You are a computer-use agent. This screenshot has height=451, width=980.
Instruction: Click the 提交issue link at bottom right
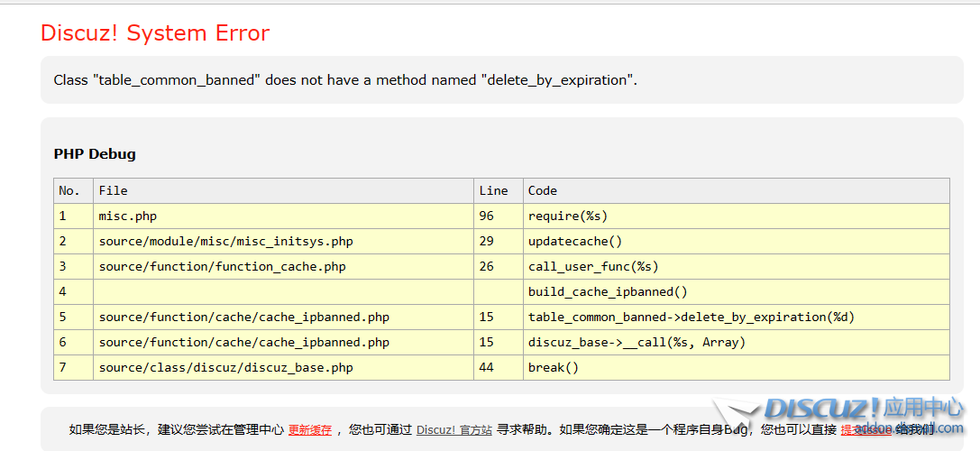coord(866,430)
